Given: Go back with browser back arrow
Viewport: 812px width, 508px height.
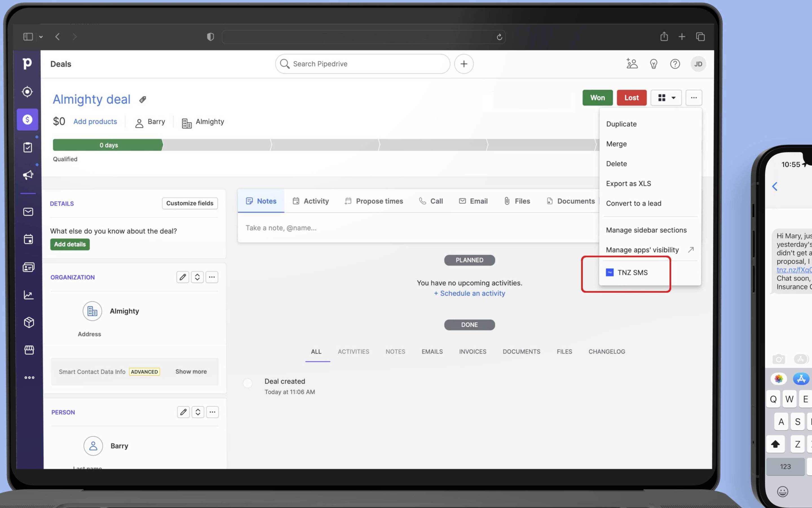Looking at the screenshot, I should (58, 37).
